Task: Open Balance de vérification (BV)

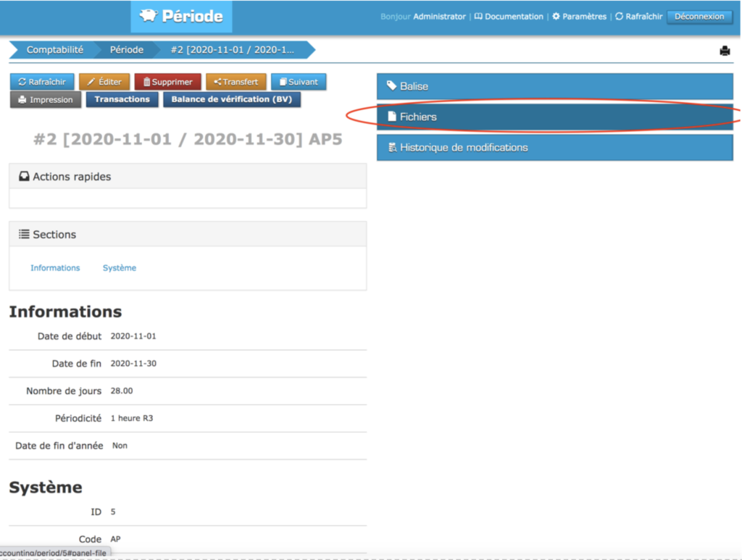Action: tap(231, 99)
